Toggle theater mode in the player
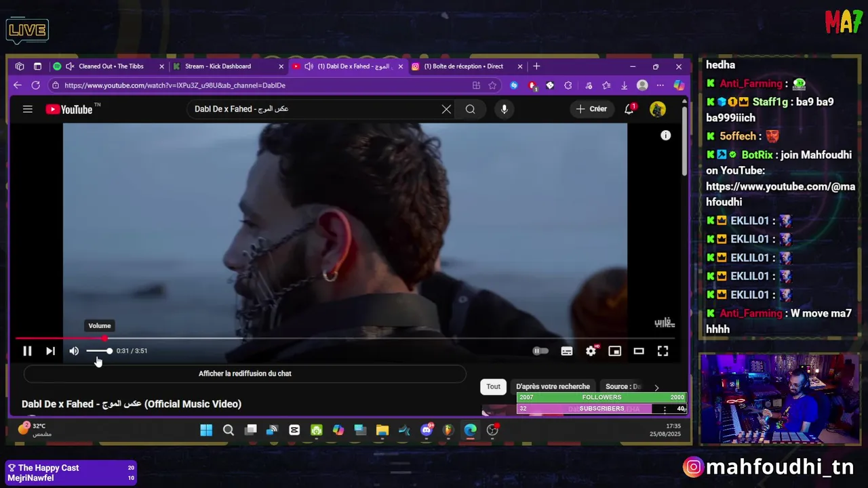This screenshot has width=868, height=488. click(x=639, y=351)
